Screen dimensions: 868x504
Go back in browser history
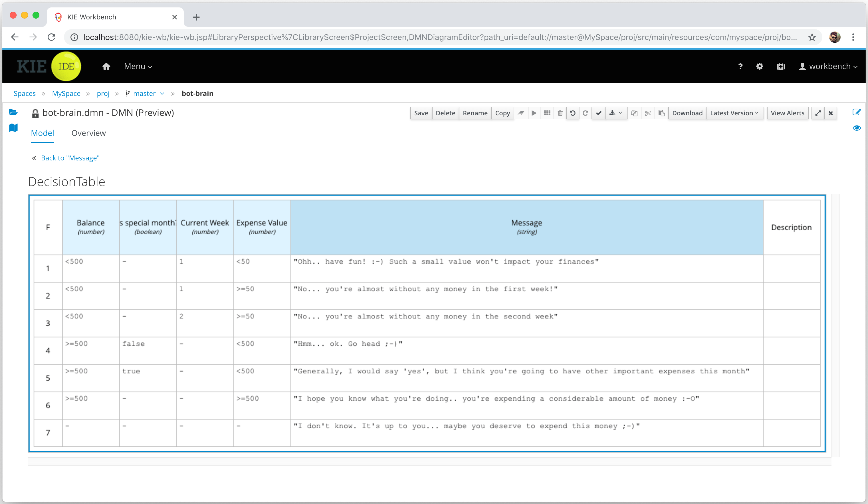click(15, 37)
